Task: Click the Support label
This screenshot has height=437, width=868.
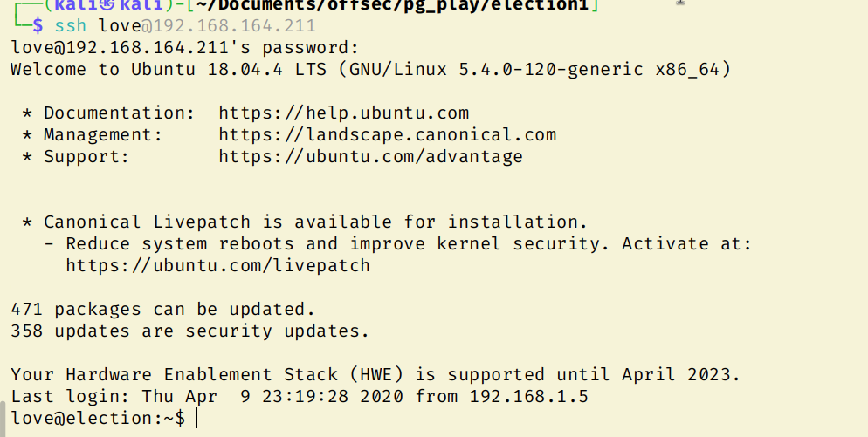Action: point(86,157)
